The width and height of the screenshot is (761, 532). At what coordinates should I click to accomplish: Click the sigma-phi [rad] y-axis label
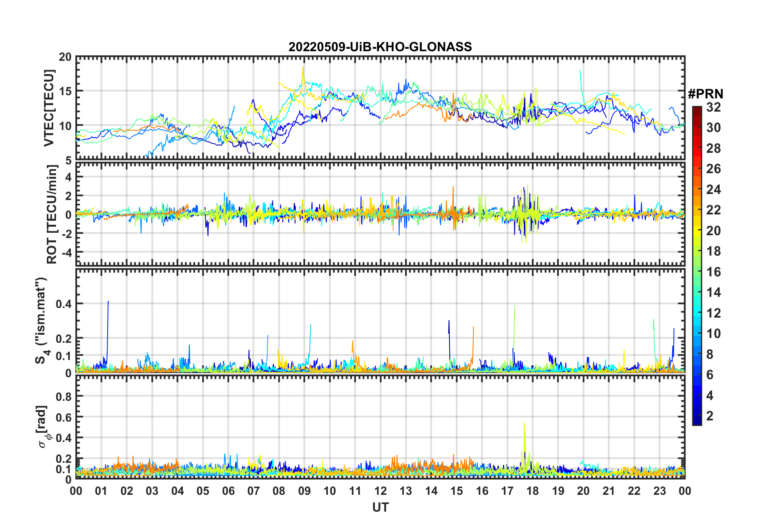(x=43, y=427)
